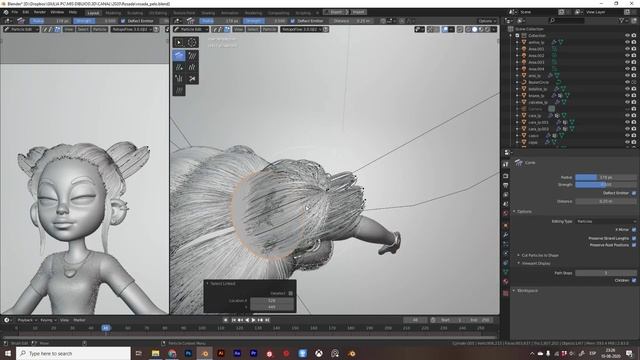
Task: Toggle the Children checkbox
Action: point(634,280)
